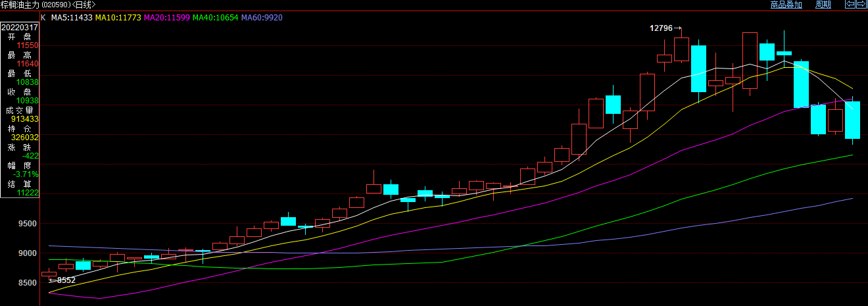Click the highest price value 11640
This screenshot has width=868, height=306.
click(x=28, y=64)
